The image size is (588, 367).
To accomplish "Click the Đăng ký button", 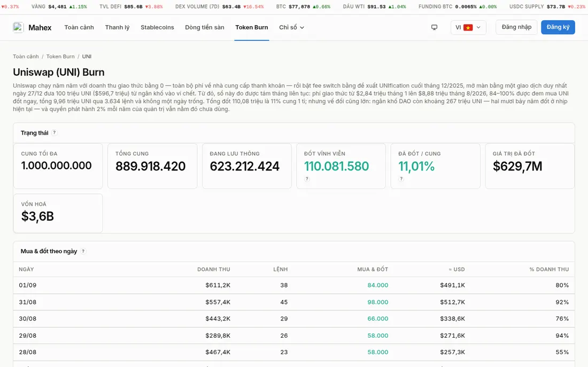I will click(x=558, y=27).
